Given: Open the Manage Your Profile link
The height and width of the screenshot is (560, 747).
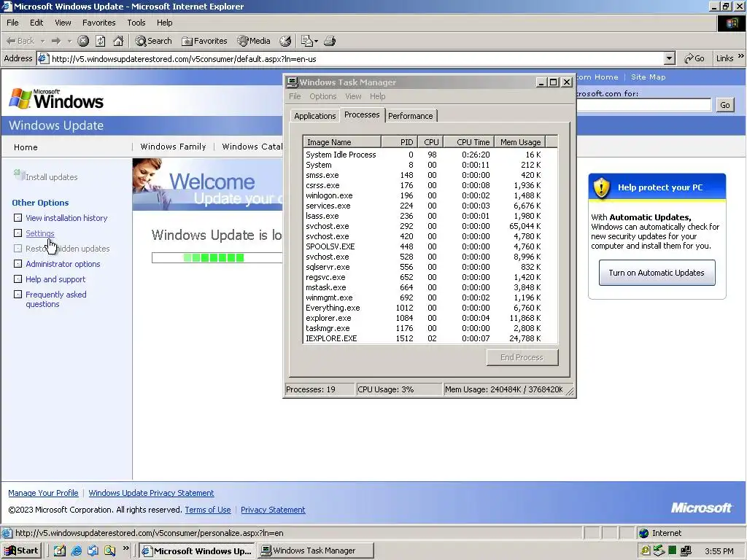Looking at the screenshot, I should (x=43, y=493).
